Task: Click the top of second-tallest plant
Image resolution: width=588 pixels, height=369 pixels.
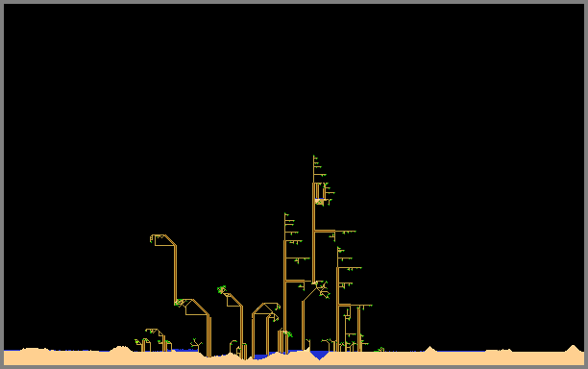Action: [285, 214]
